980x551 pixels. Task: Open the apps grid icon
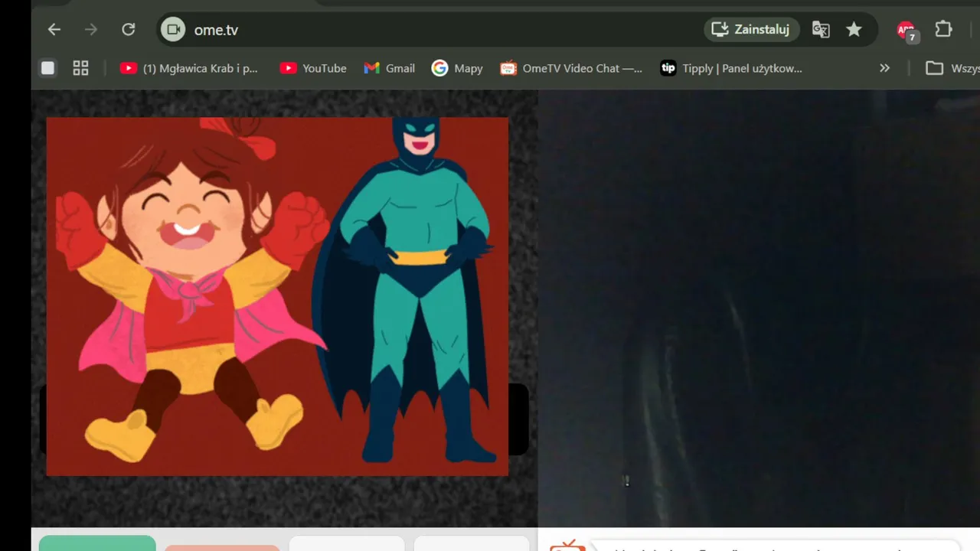80,68
